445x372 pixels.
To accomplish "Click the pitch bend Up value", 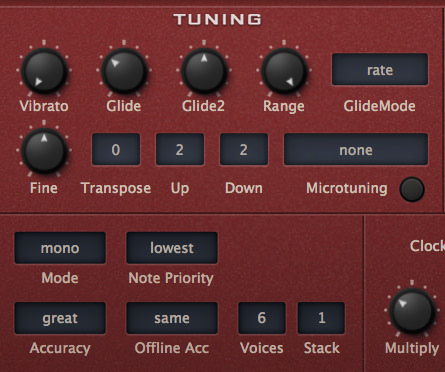I will coord(180,149).
